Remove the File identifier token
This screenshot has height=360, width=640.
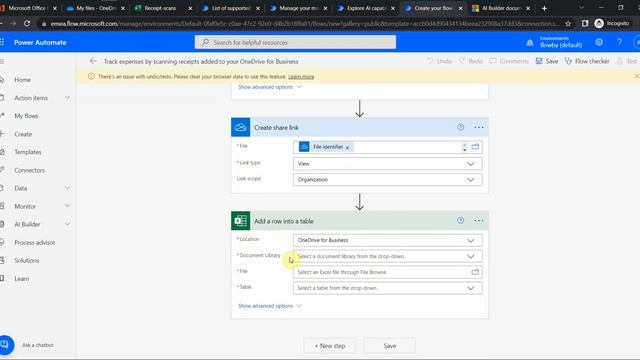[348, 147]
